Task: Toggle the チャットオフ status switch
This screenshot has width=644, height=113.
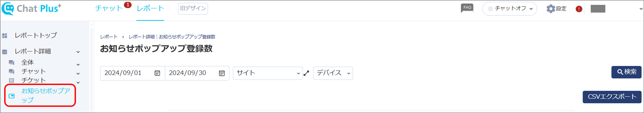Action: [x=509, y=9]
